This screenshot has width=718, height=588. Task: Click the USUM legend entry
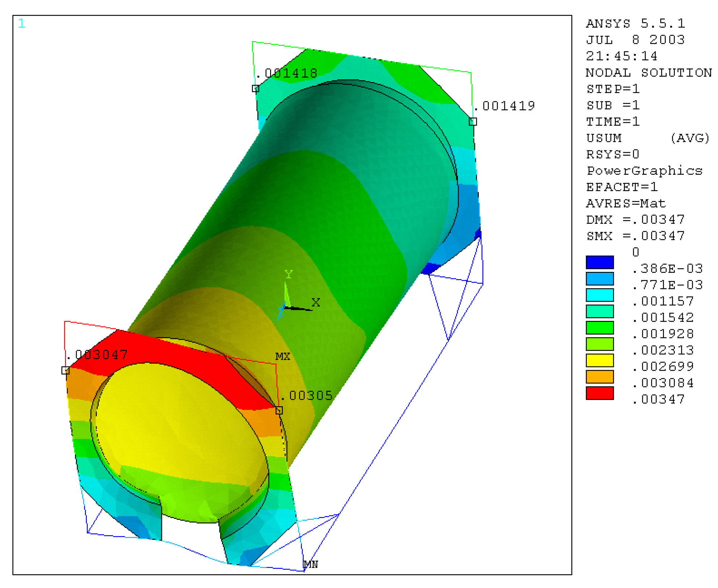[604, 138]
